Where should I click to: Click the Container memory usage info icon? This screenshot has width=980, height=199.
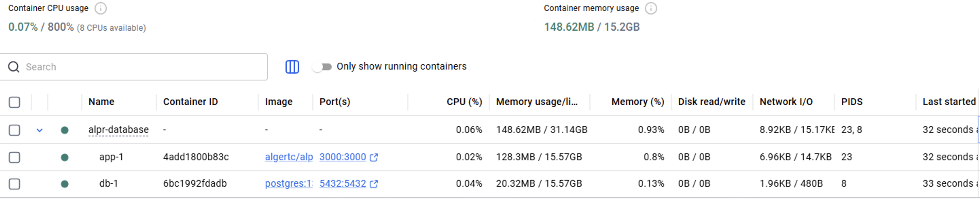(651, 9)
